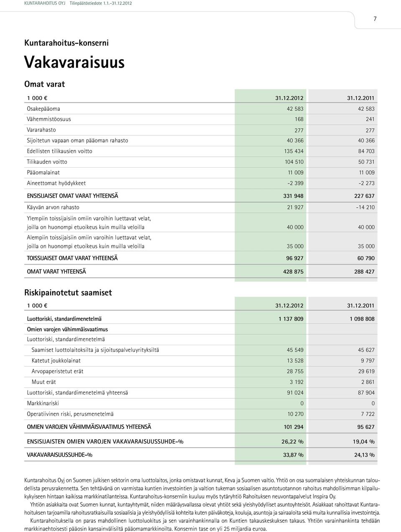This screenshot has width=401, height=532.
Task: Select the Omat varat section heading
Action: click(x=45, y=84)
